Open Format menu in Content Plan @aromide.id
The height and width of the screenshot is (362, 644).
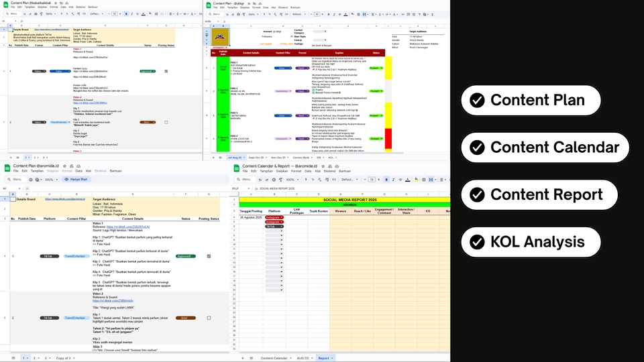click(66, 171)
